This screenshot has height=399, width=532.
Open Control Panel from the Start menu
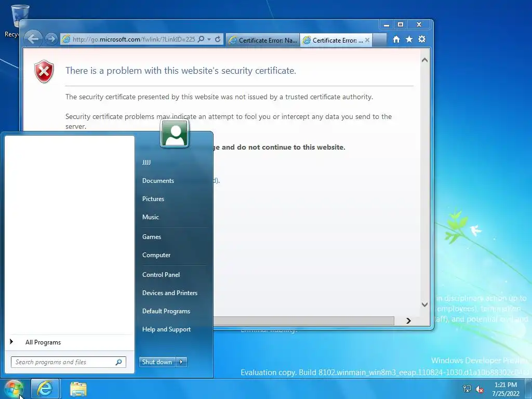point(161,275)
